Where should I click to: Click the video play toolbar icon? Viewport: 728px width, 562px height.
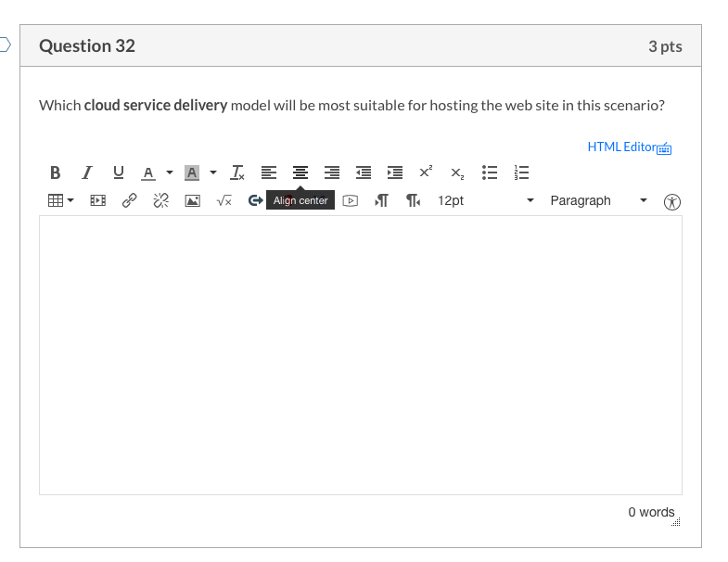[x=350, y=200]
